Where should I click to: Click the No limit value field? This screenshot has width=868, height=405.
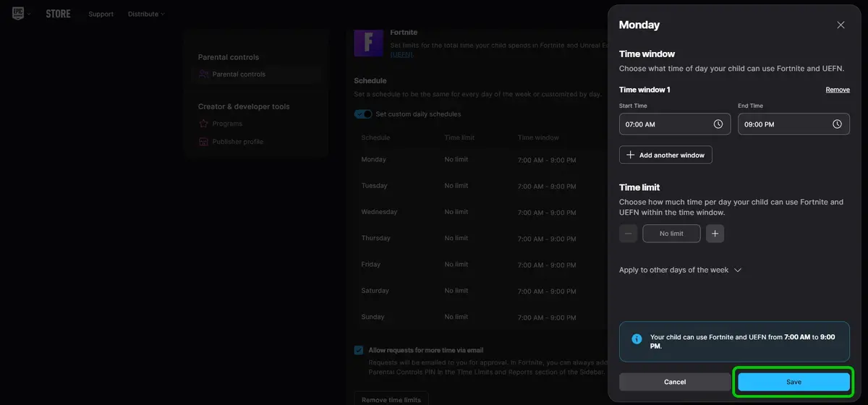(671, 234)
